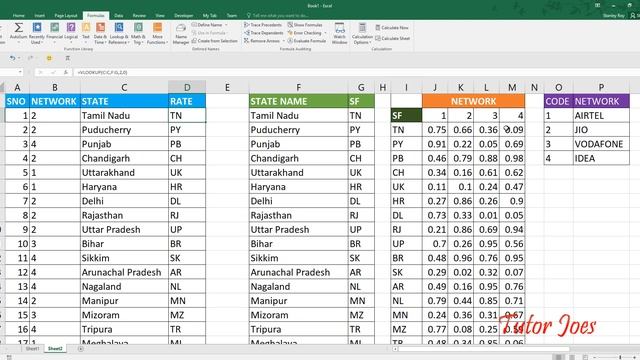This screenshot has height=360, width=640.
Task: Open the Watch Window
Action: click(339, 33)
